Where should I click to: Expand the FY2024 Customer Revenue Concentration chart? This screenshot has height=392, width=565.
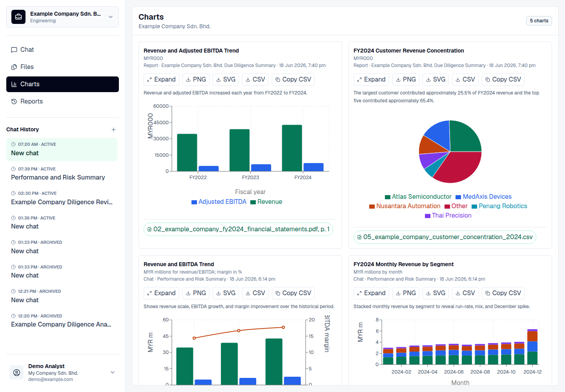pyautogui.click(x=371, y=80)
